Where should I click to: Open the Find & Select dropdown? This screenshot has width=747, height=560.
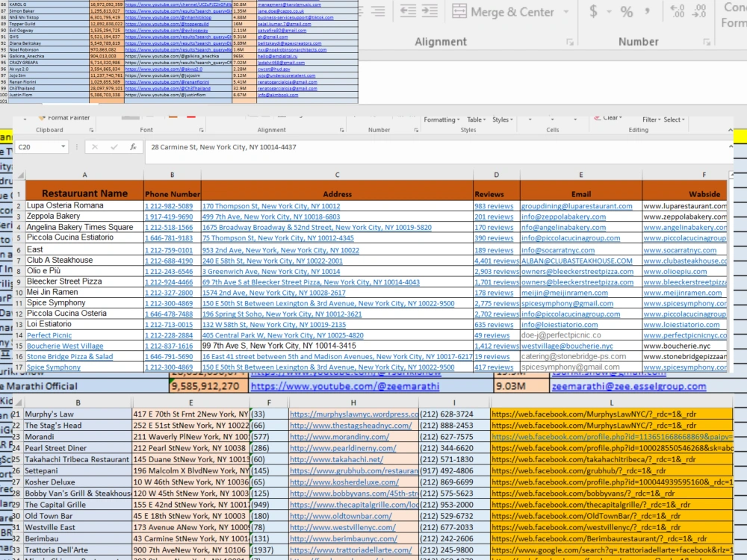pos(674,119)
